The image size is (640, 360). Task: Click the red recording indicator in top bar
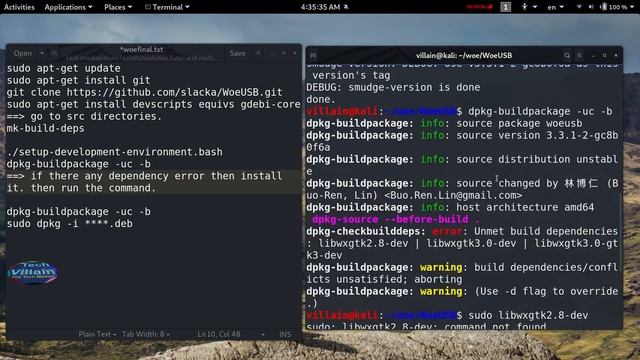[479, 7]
